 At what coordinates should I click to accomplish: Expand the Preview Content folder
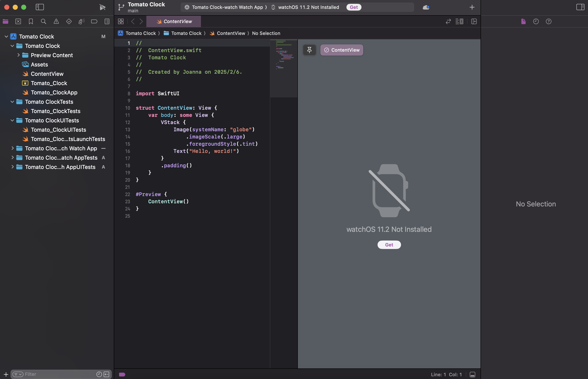[18, 55]
